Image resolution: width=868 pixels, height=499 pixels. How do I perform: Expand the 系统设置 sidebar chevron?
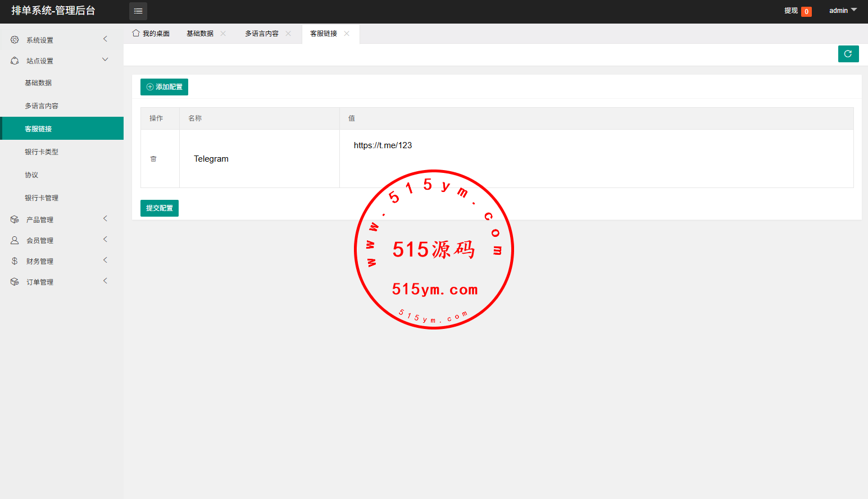105,39
